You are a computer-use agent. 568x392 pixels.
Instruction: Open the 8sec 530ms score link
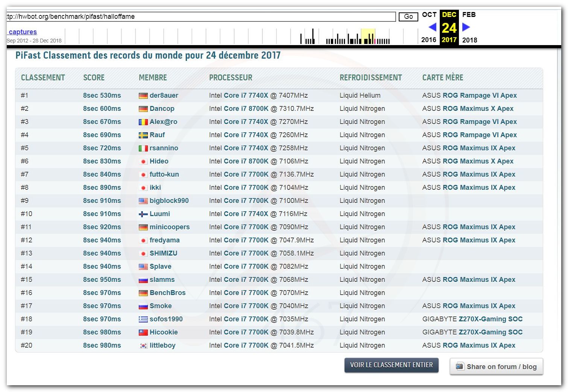[x=102, y=95]
